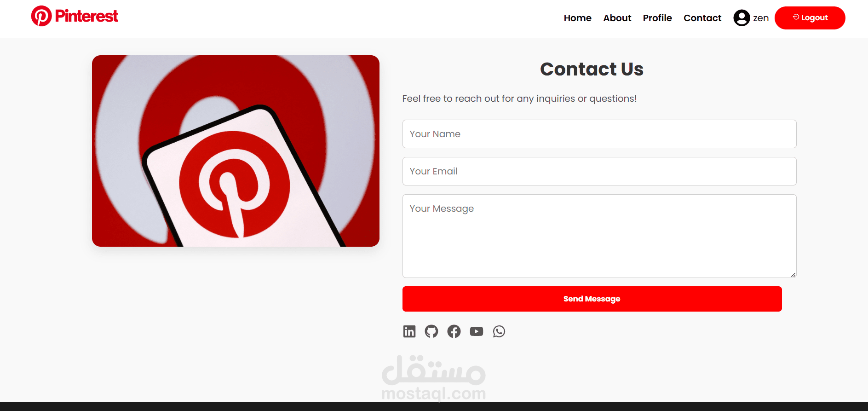Focus the Your Email input field
The image size is (868, 411).
tap(599, 171)
